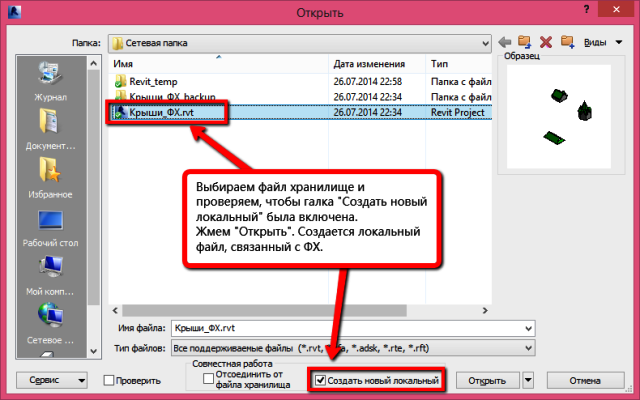This screenshot has width=640, height=400.
Task: Open the Сервис tools dropdown
Action: pos(51,380)
